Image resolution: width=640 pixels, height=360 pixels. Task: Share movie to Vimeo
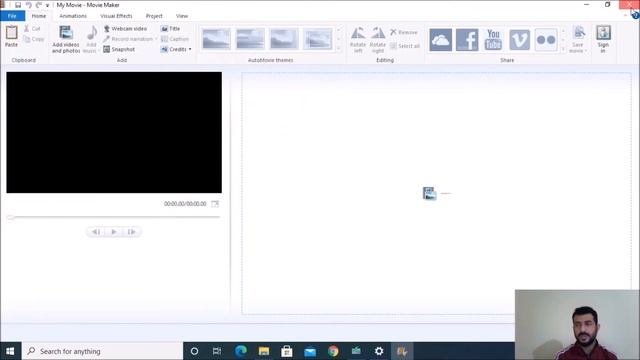[x=520, y=40]
